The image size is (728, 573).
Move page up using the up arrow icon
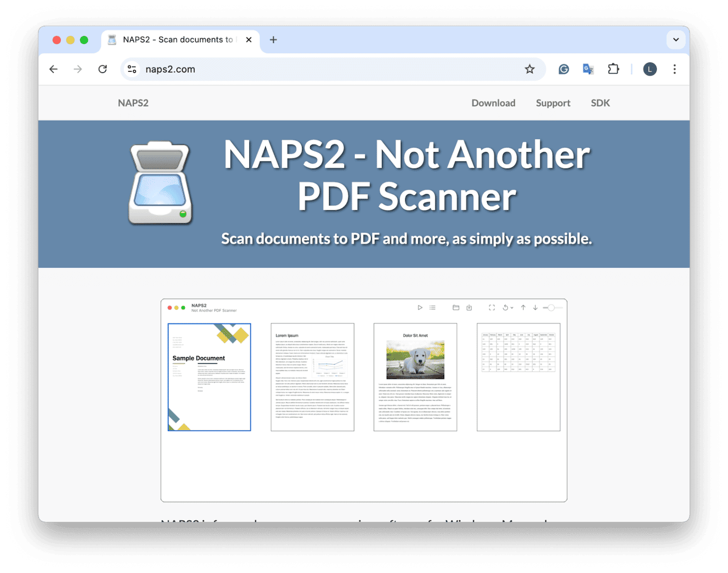pos(523,307)
